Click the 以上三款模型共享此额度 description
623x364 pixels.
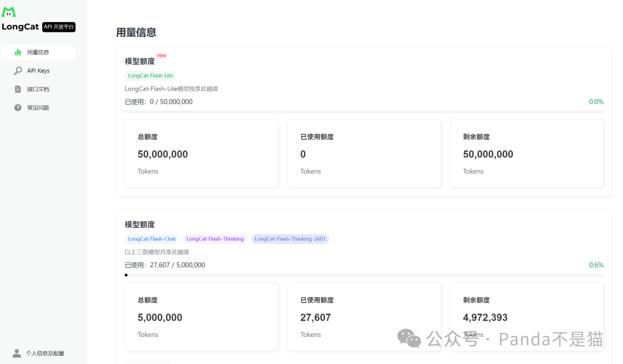[x=157, y=252]
